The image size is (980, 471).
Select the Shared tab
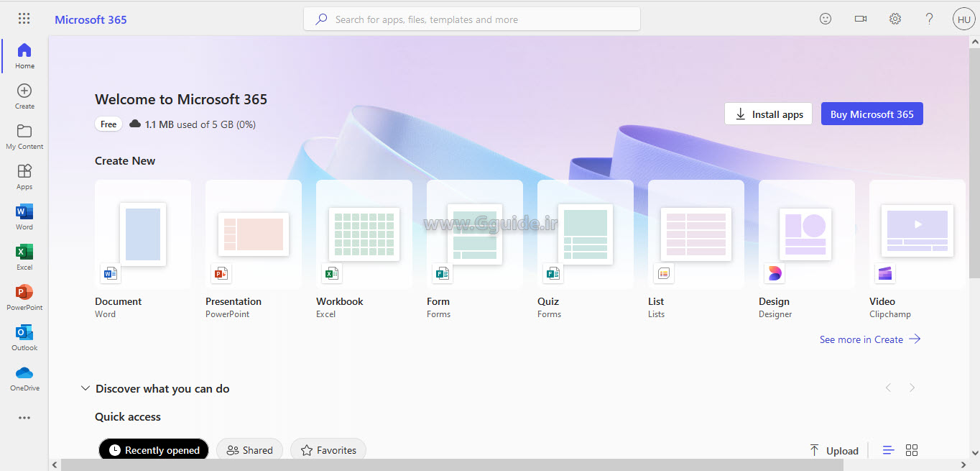point(249,450)
